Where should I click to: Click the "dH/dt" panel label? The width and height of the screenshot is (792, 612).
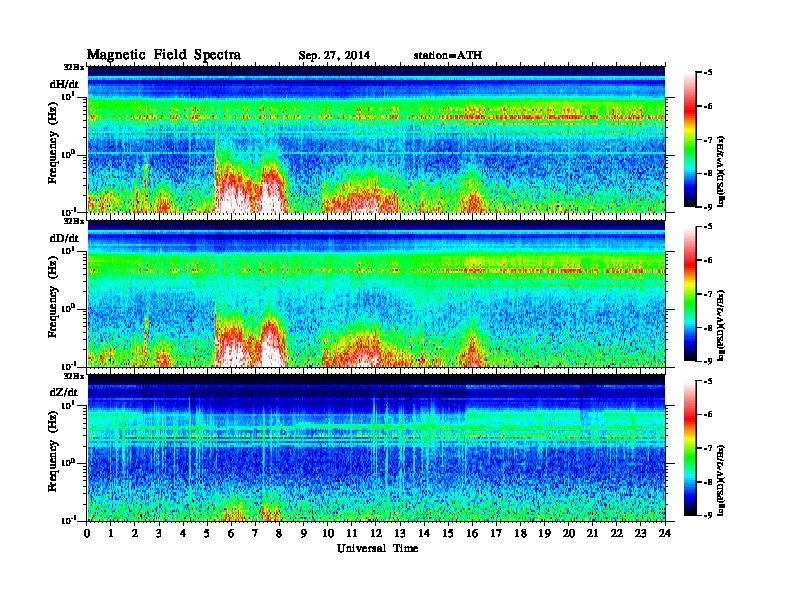(x=64, y=84)
